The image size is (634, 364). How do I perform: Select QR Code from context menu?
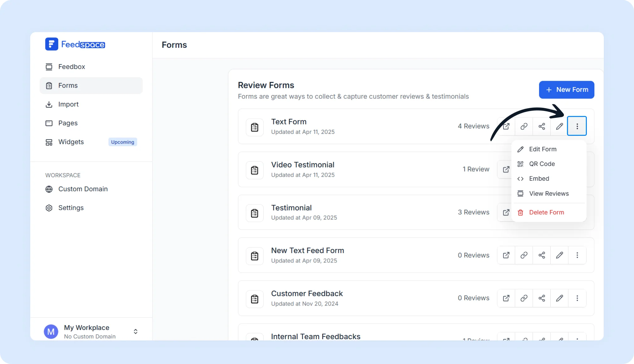pyautogui.click(x=542, y=164)
